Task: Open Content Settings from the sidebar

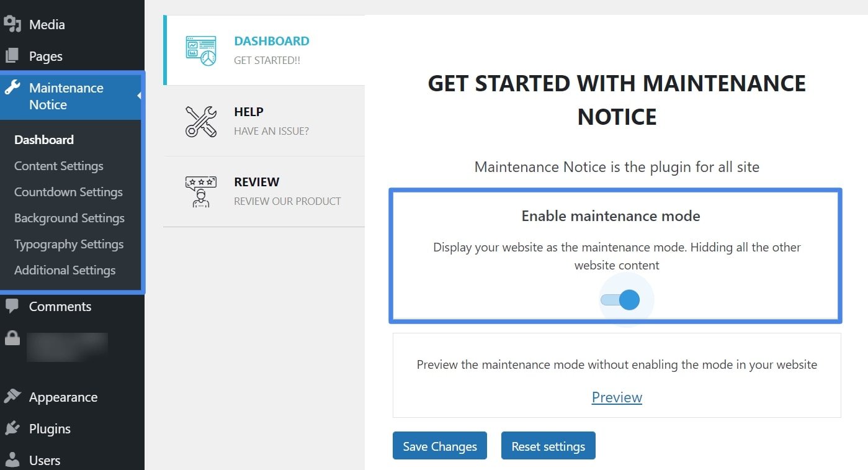Action: coord(58,166)
